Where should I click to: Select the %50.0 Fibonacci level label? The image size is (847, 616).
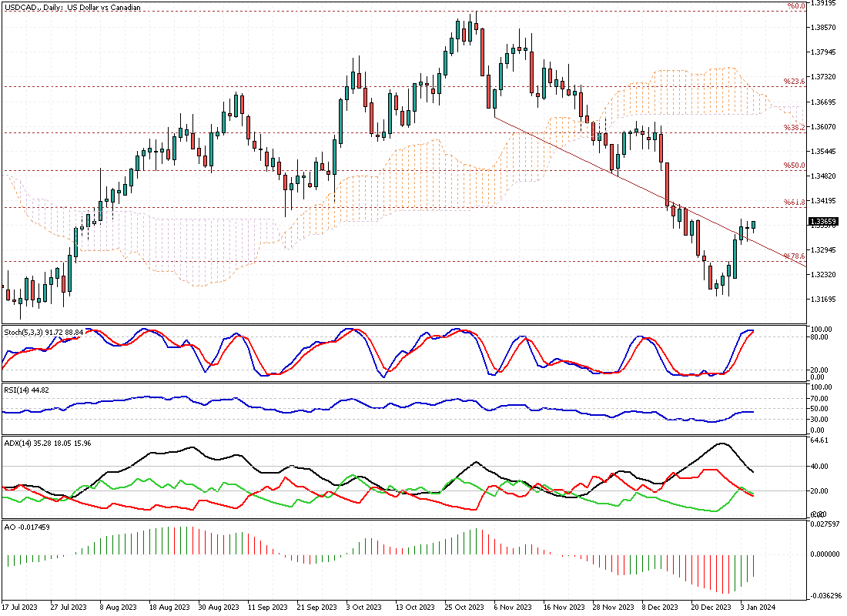pyautogui.click(x=794, y=165)
